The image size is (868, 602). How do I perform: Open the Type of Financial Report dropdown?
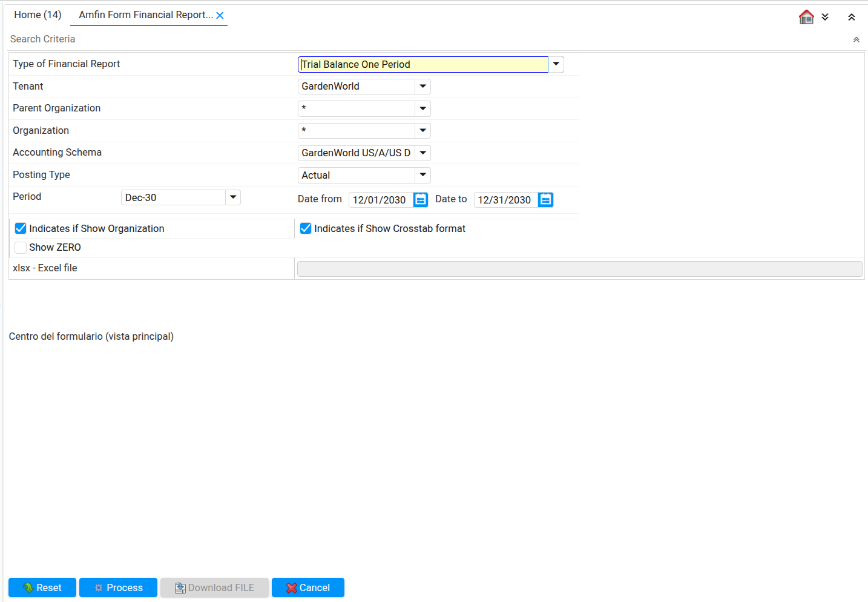click(x=556, y=64)
